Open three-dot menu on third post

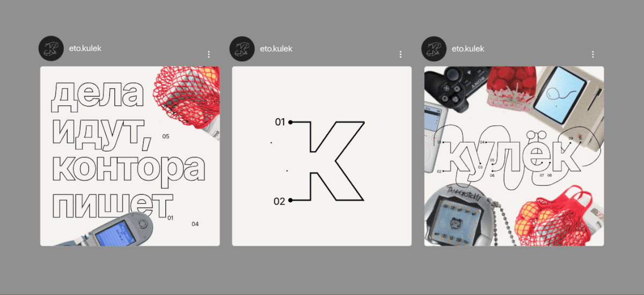point(593,54)
